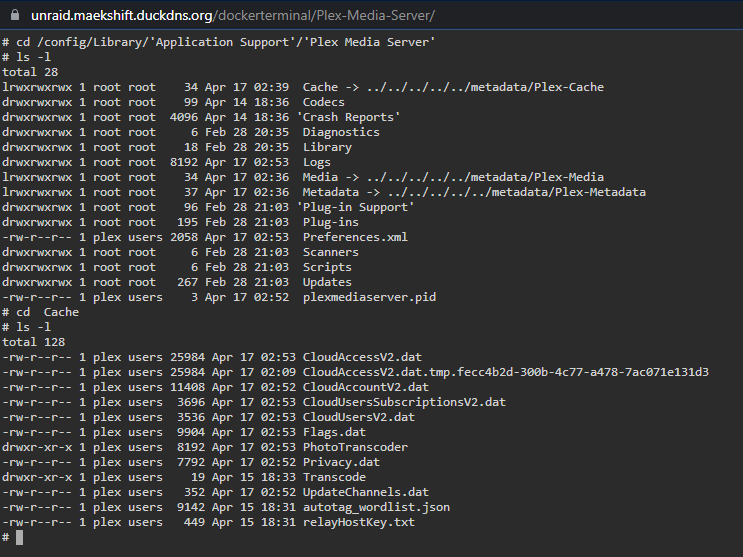The height and width of the screenshot is (557, 743).
Task: Click the Codecs directory entry
Action: pos(324,102)
